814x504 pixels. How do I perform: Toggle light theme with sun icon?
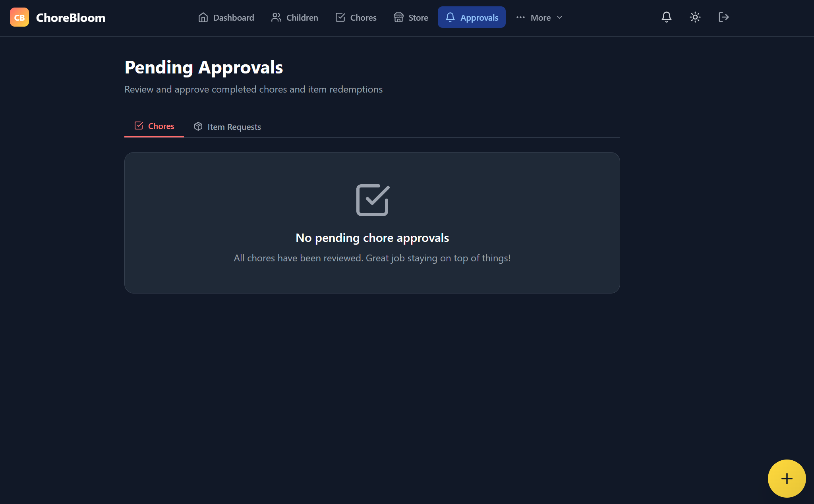coord(695,17)
